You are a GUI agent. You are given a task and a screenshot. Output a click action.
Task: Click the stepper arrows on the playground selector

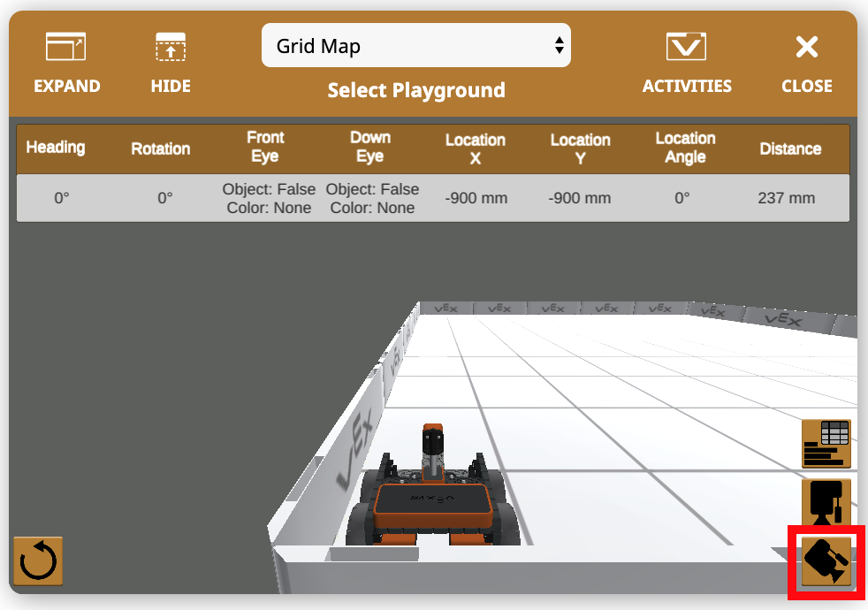[559, 44]
